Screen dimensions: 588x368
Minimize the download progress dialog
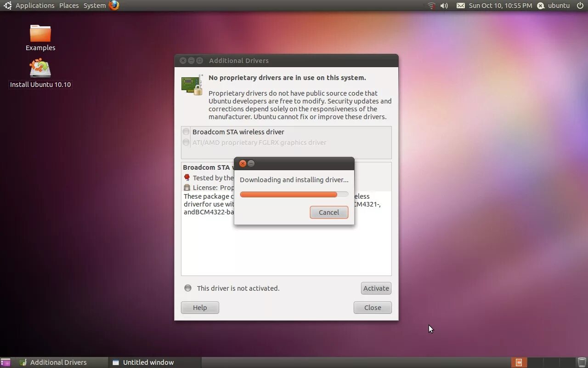[x=251, y=163]
